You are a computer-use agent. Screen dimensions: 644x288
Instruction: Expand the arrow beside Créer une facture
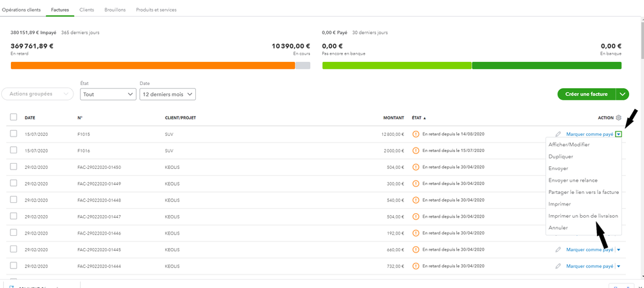tap(623, 94)
